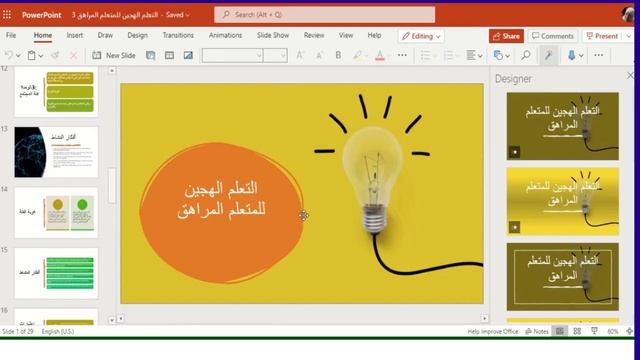Click the Picture insert icon
This screenshot has height=360, width=640.
click(x=188, y=55)
